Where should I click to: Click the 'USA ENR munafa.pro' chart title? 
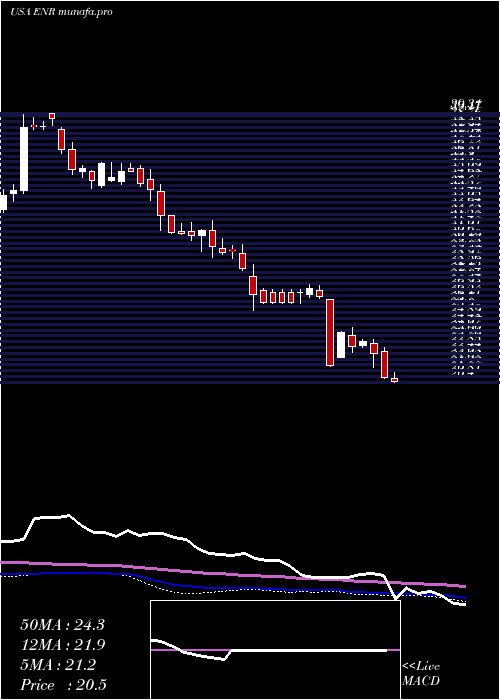[61, 12]
